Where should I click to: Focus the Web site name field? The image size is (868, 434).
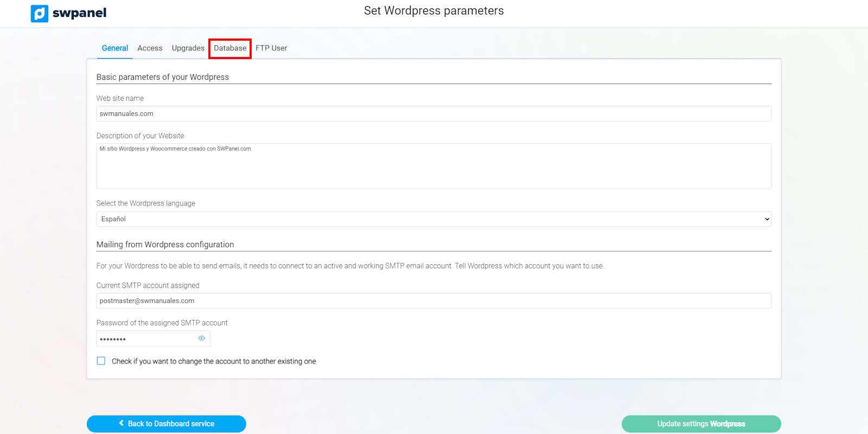click(x=434, y=113)
